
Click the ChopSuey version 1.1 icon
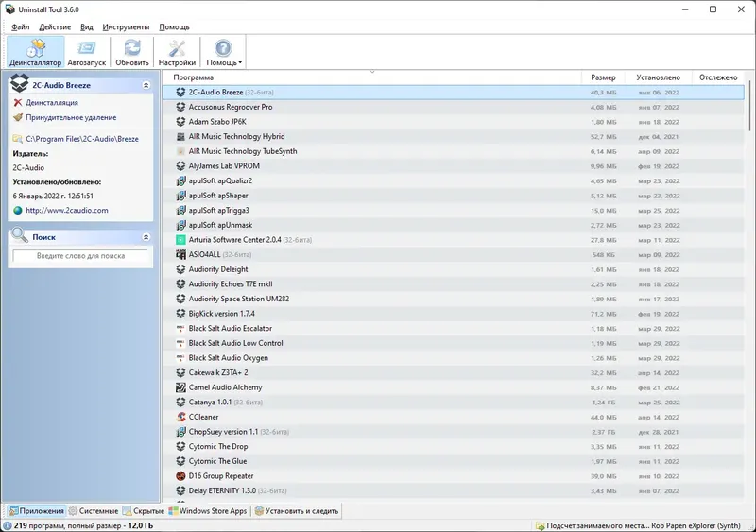pos(180,432)
